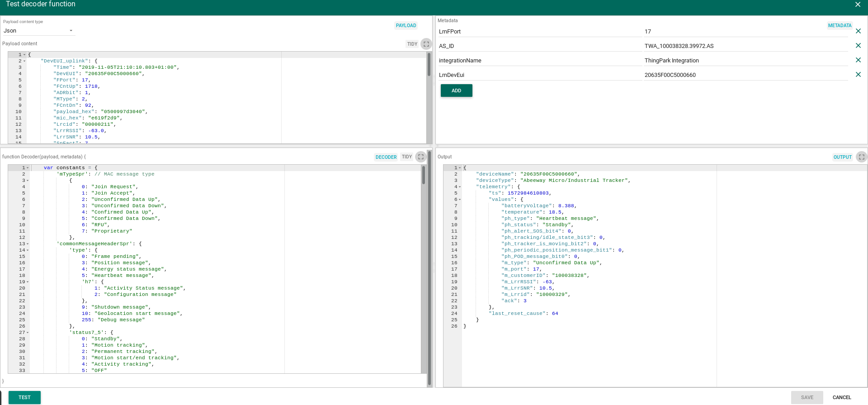868x405 pixels.
Task: Edit the integrationName key field
Action: coord(539,60)
